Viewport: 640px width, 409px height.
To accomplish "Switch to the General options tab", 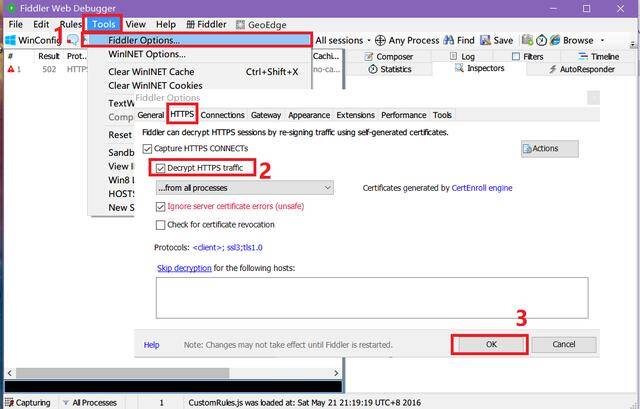I will (151, 115).
